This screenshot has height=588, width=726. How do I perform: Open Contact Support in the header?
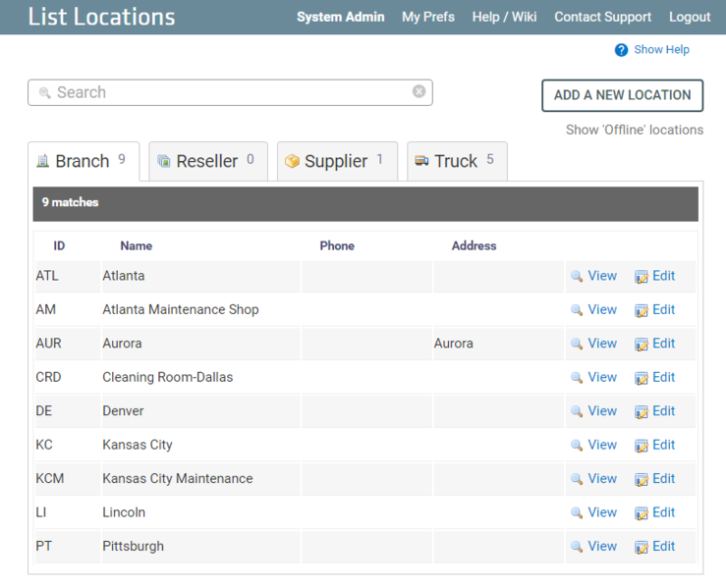point(603,17)
